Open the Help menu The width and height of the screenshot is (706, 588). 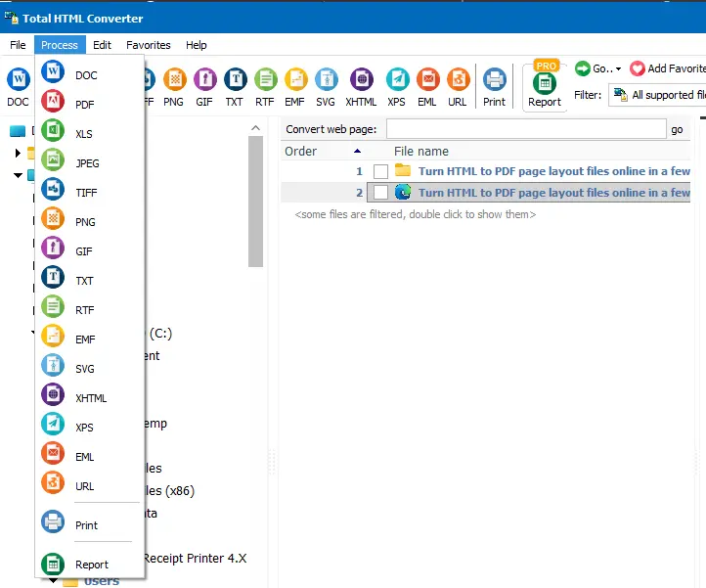pos(197,45)
